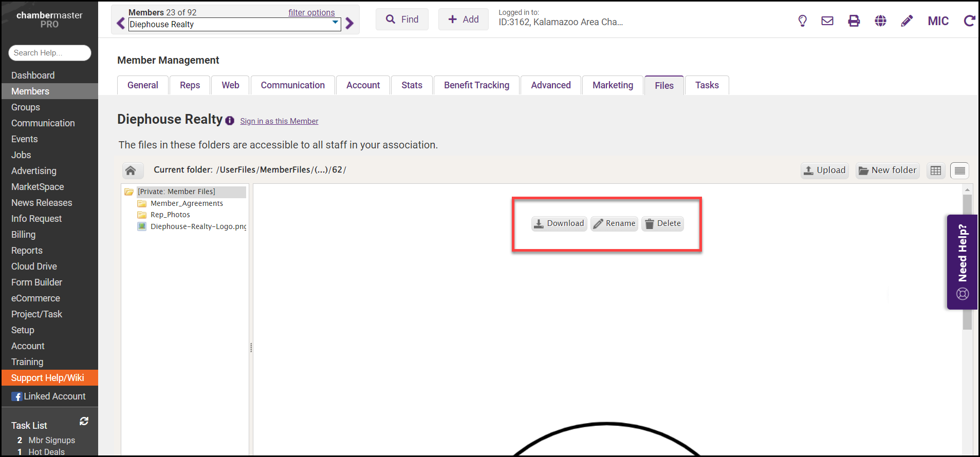This screenshot has height=457, width=980.
Task: Select the Files tab
Action: (664, 86)
